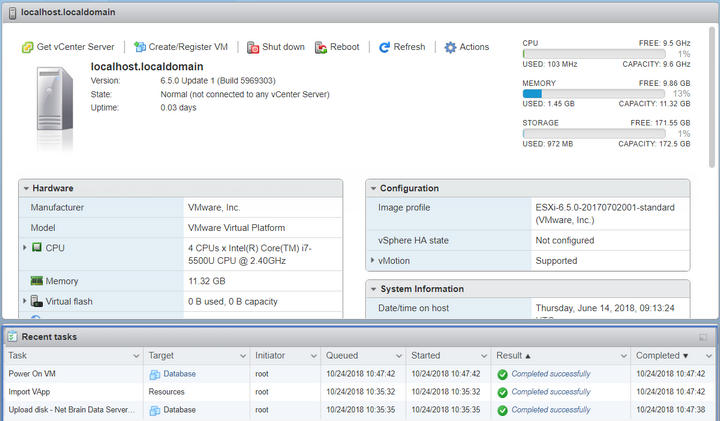The image size is (720, 421).
Task: Click the Create/Register VM label
Action: 188,47
